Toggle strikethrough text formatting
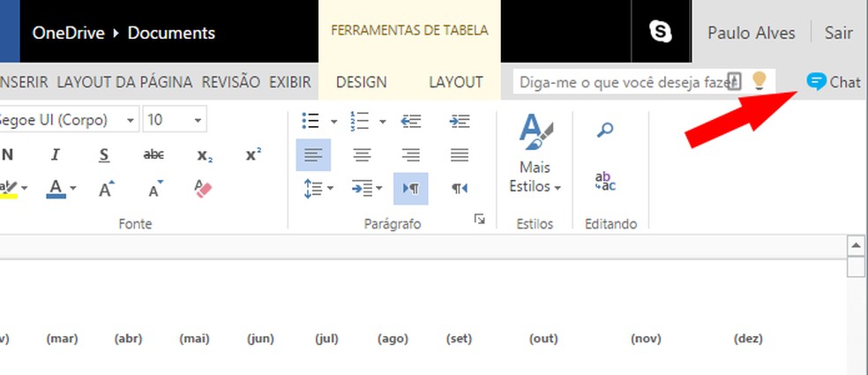The height and width of the screenshot is (375, 868). (x=153, y=155)
